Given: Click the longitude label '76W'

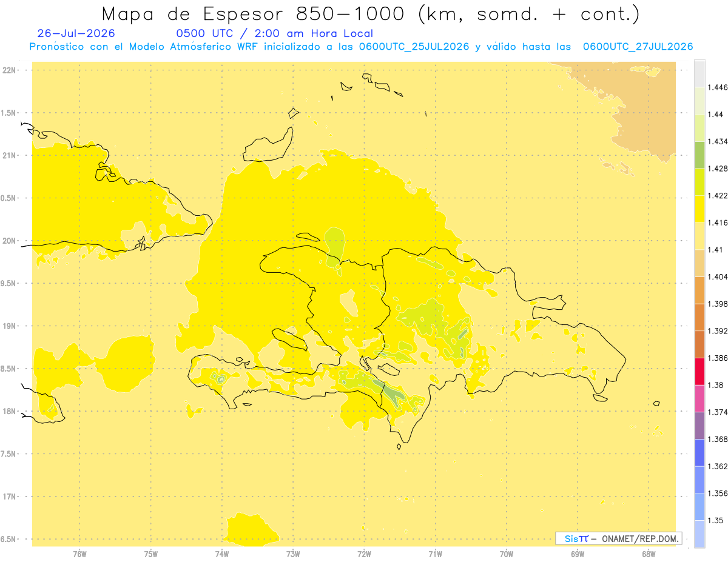Looking at the screenshot, I should [79, 554].
